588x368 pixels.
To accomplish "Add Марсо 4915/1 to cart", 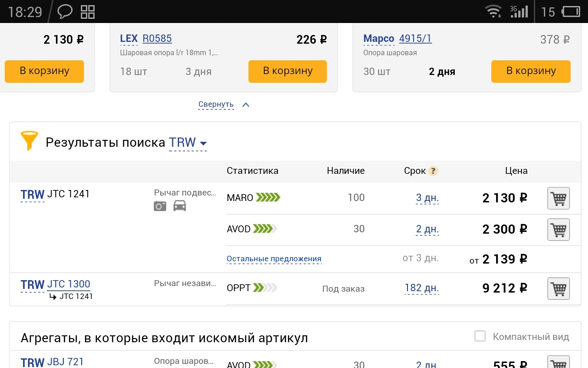I will (x=531, y=71).
